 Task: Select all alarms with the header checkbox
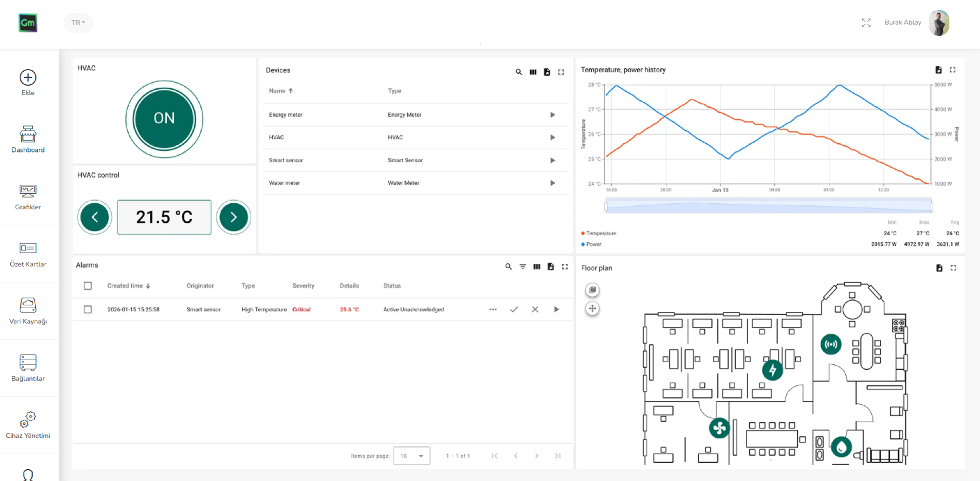(88, 285)
